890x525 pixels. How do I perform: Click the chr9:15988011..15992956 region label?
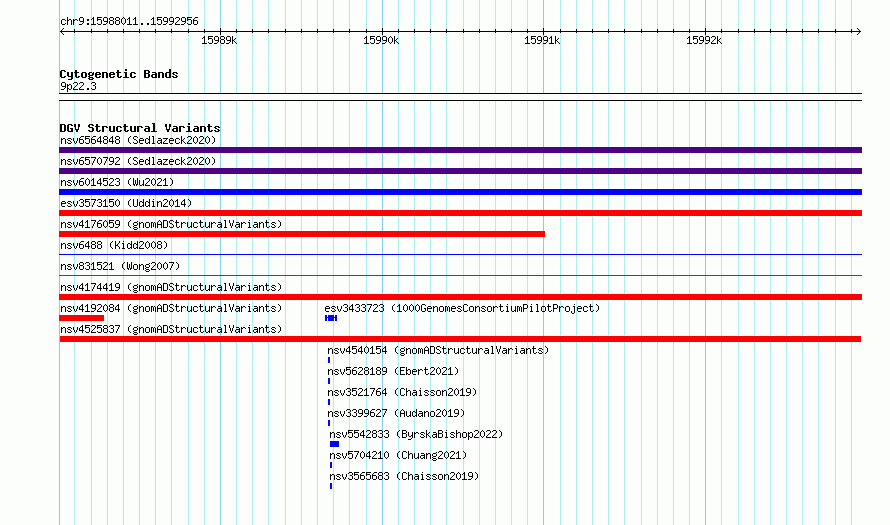129,22
